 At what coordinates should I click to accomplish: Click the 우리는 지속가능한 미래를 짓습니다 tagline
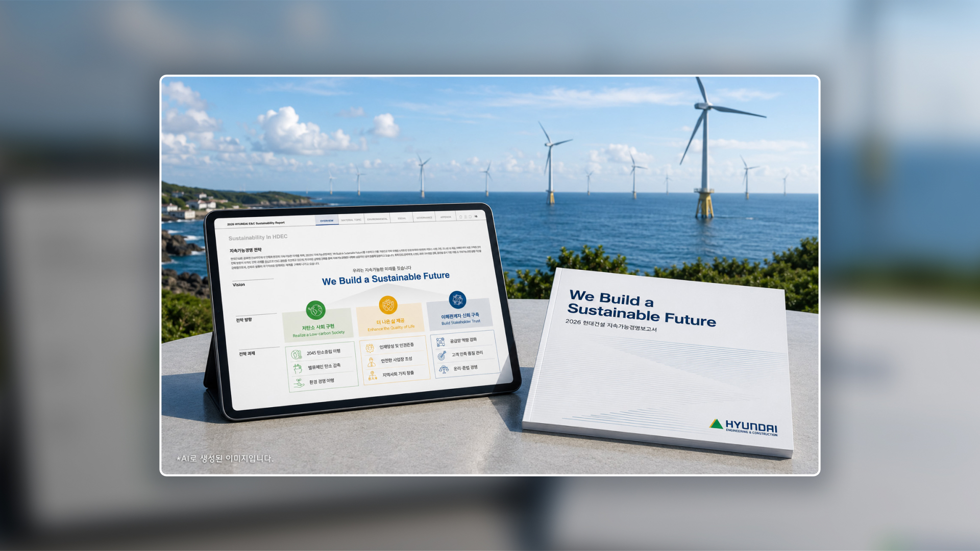[x=382, y=269]
